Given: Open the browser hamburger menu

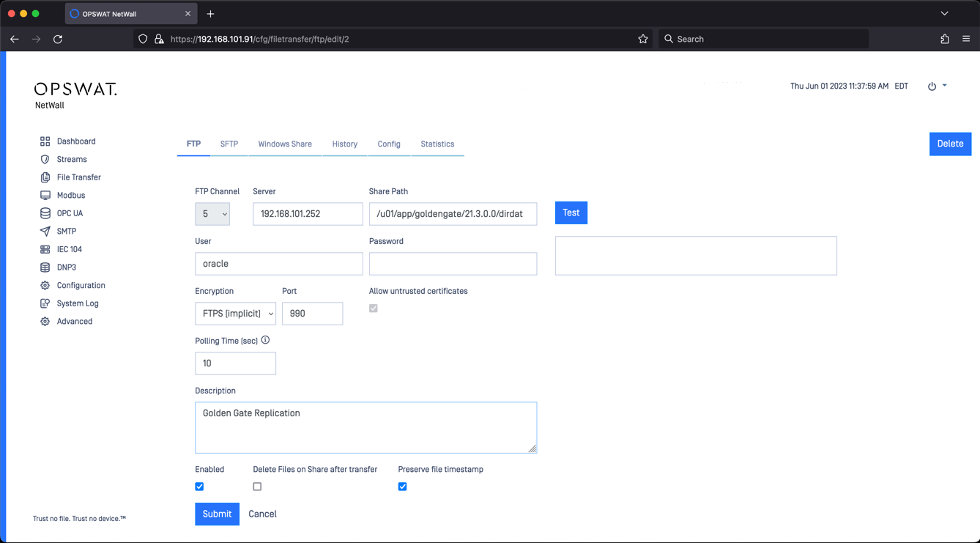Looking at the screenshot, I should coord(966,39).
